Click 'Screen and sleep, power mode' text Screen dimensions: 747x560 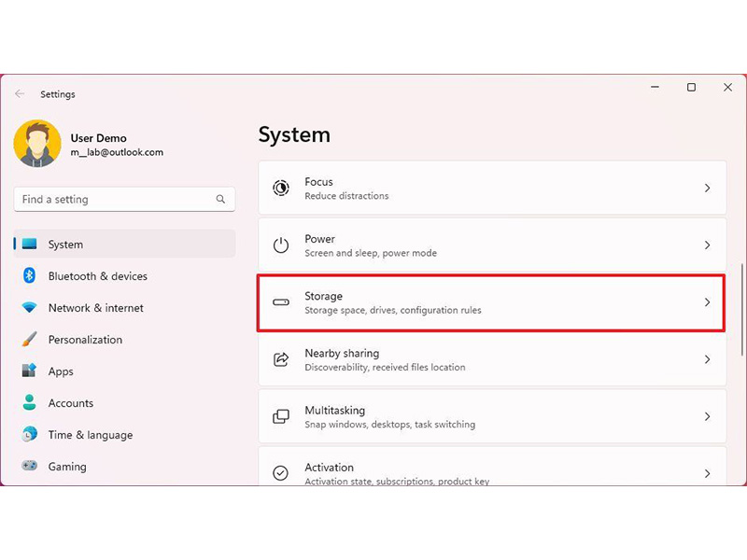[x=371, y=253]
